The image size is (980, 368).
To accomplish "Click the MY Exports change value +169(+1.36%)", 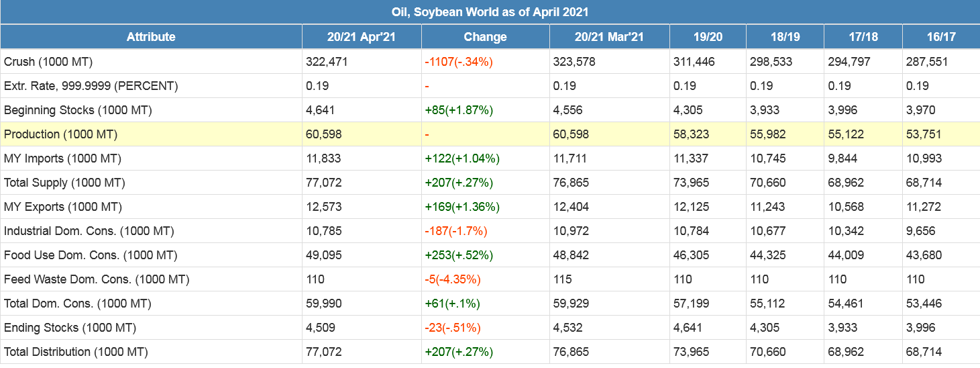I will pyautogui.click(x=462, y=207).
